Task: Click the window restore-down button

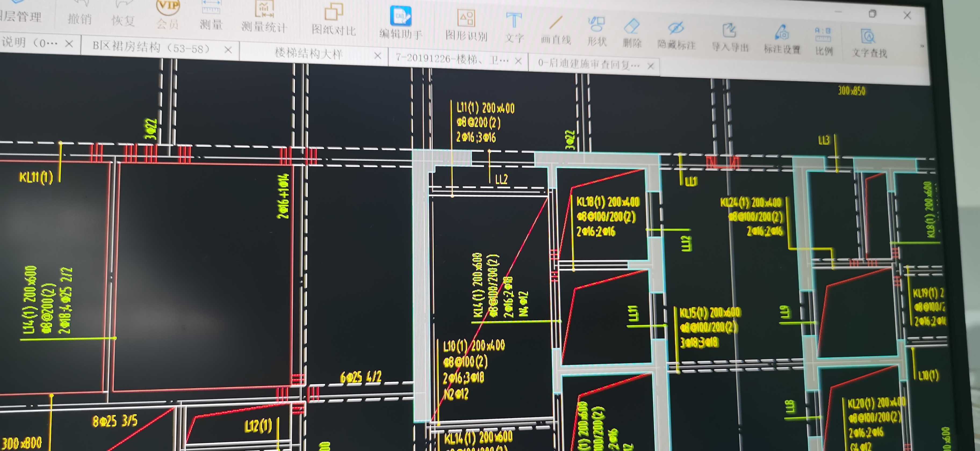Action: [x=872, y=14]
